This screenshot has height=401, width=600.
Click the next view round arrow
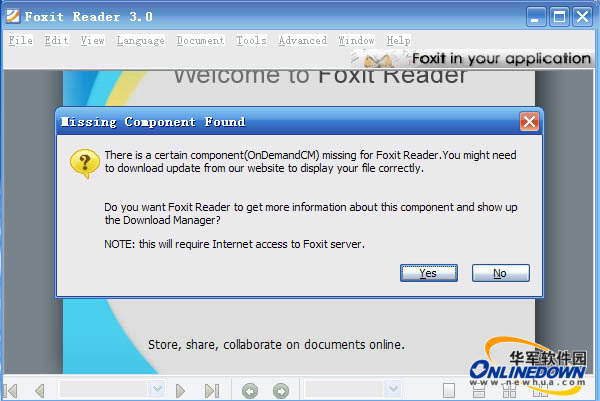click(x=281, y=391)
